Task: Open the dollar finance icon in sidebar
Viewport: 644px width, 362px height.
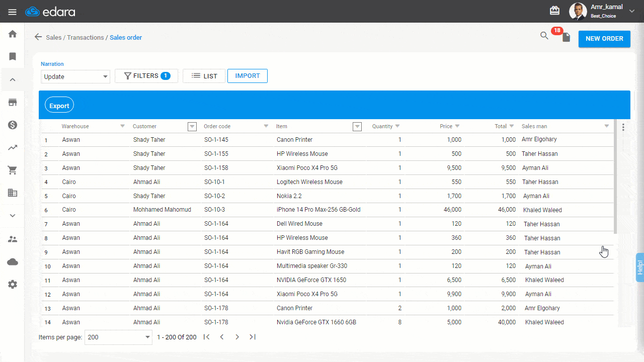Action: [13, 125]
